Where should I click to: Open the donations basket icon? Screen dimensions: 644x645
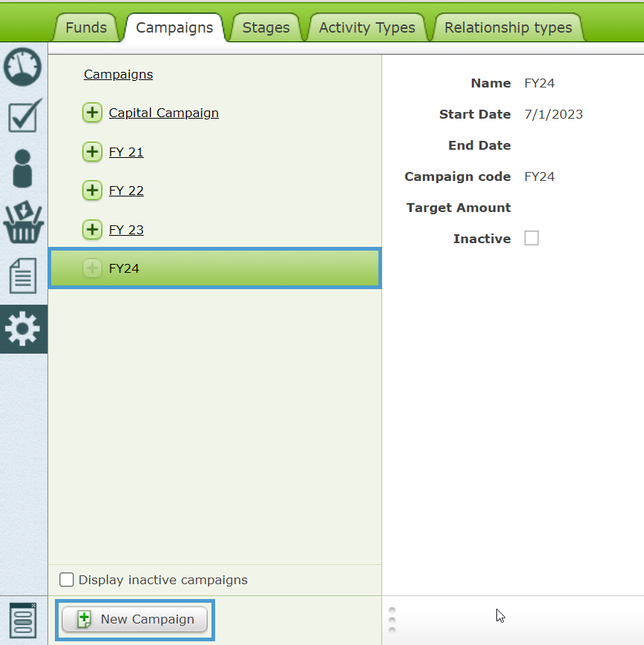coord(24,222)
